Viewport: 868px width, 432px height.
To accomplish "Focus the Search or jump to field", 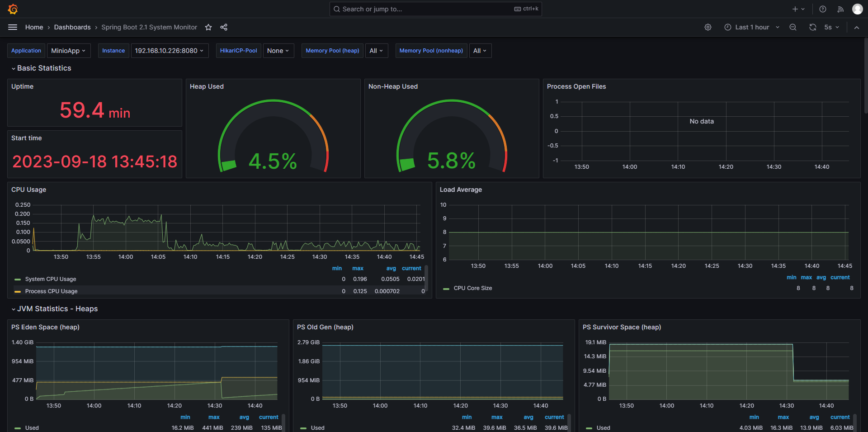I will click(435, 9).
